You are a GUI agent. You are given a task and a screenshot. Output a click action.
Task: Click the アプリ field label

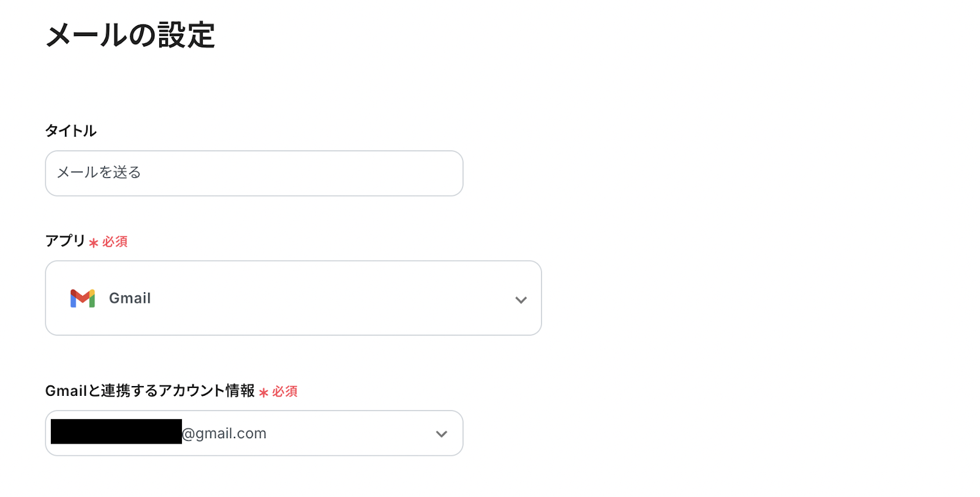coord(65,241)
